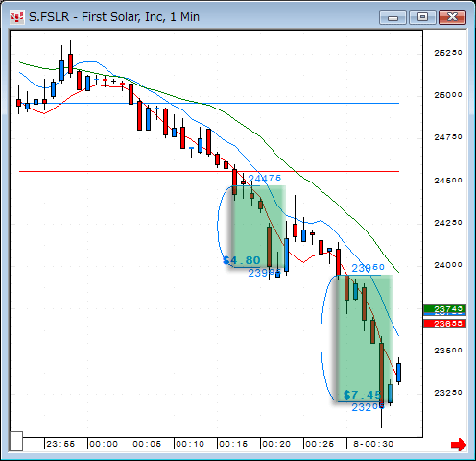Screen dimensions: 476x461
Task: Click the 00:10 time axis marker
Action: click(190, 444)
